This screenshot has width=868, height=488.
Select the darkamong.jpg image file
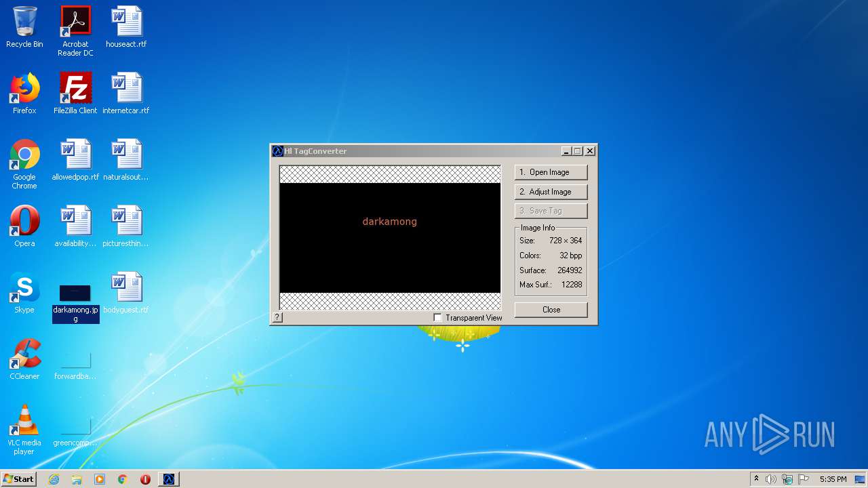tap(75, 302)
